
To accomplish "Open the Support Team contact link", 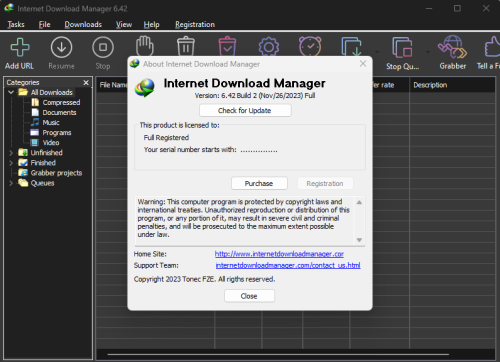I will 288,265.
